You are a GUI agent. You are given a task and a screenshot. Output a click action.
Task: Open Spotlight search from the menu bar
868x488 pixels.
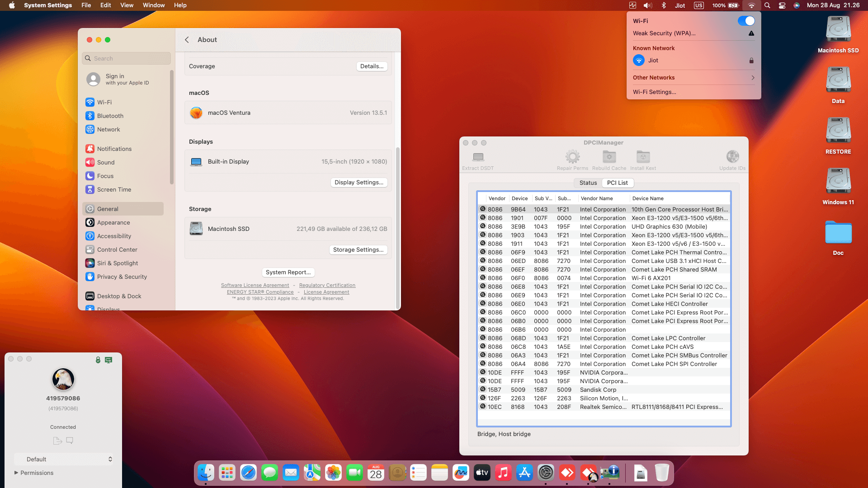pos(767,5)
